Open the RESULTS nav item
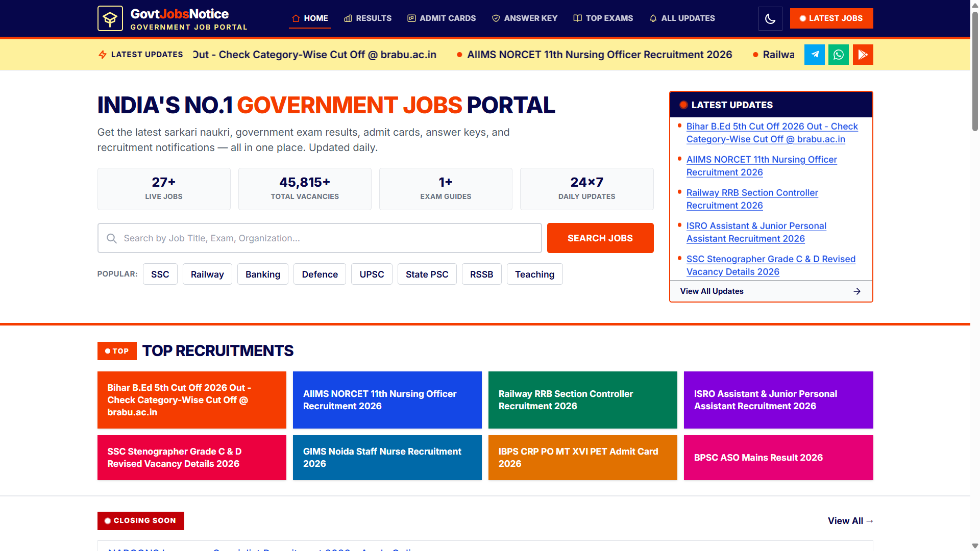The width and height of the screenshot is (980, 551). [x=367, y=18]
